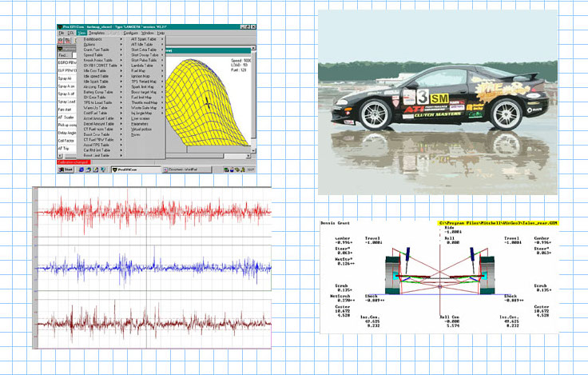Switch to the ProEFICom taskbar button
This screenshot has width=588, height=375.
click(x=125, y=170)
